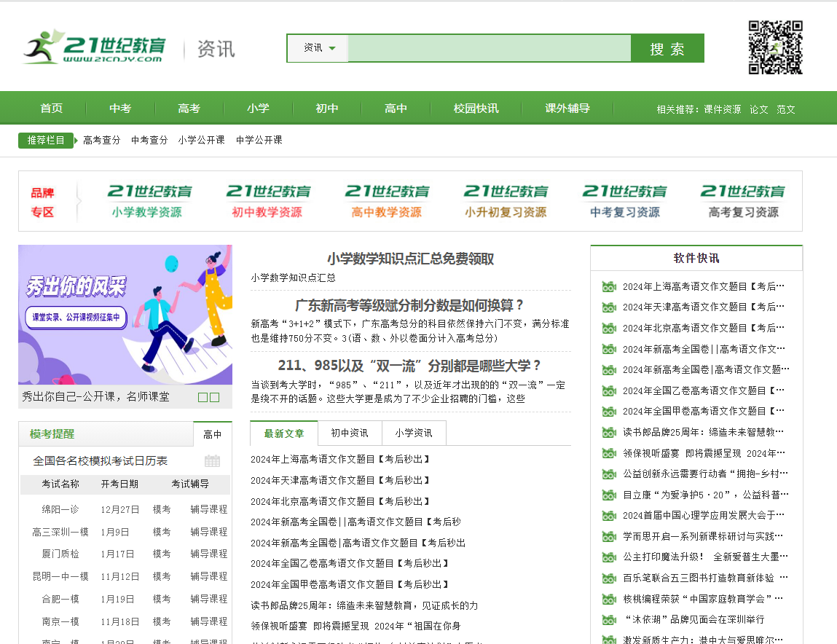Switch to 小学资讯 tab
837x644 pixels.
[414, 433]
